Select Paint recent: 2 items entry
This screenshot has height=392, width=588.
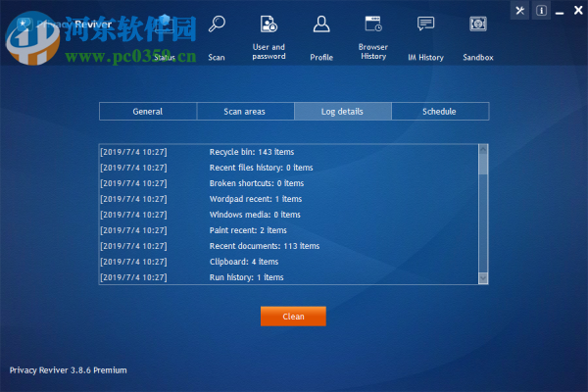[x=289, y=230]
